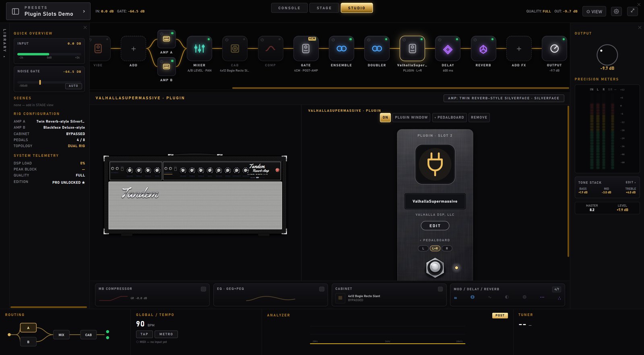Switch to STAGE view tab

pyautogui.click(x=324, y=8)
